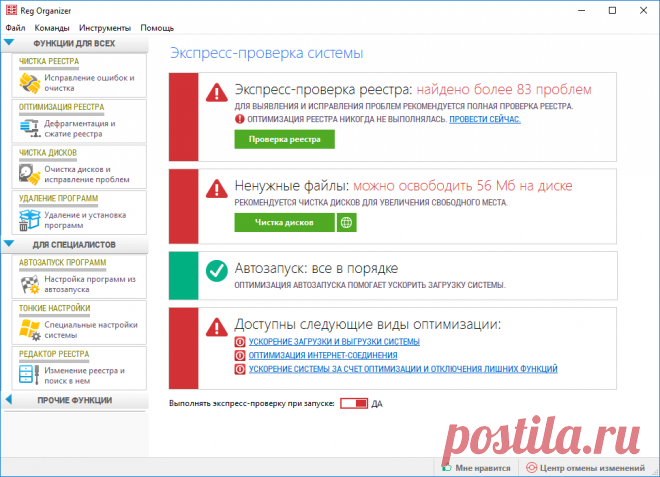Click Мне нравится in the status bar
Image resolution: width=660 pixels, height=477 pixels.
(483, 468)
